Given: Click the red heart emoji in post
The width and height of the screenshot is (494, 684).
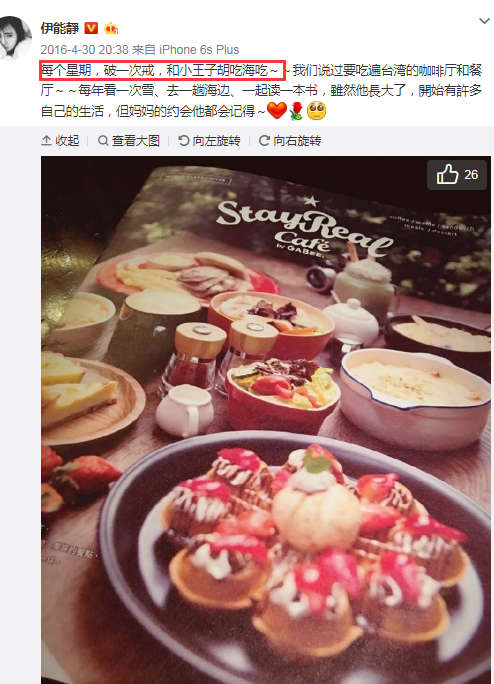Looking at the screenshot, I should coord(277,111).
